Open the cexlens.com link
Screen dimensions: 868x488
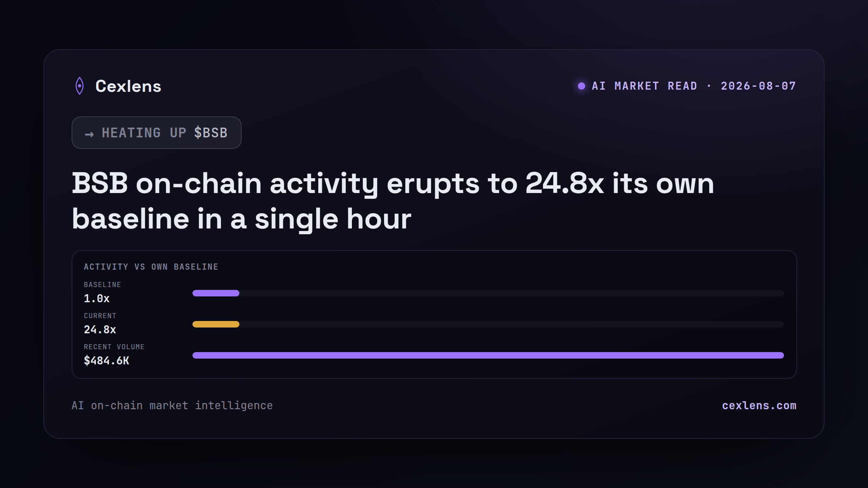pyautogui.click(x=759, y=406)
